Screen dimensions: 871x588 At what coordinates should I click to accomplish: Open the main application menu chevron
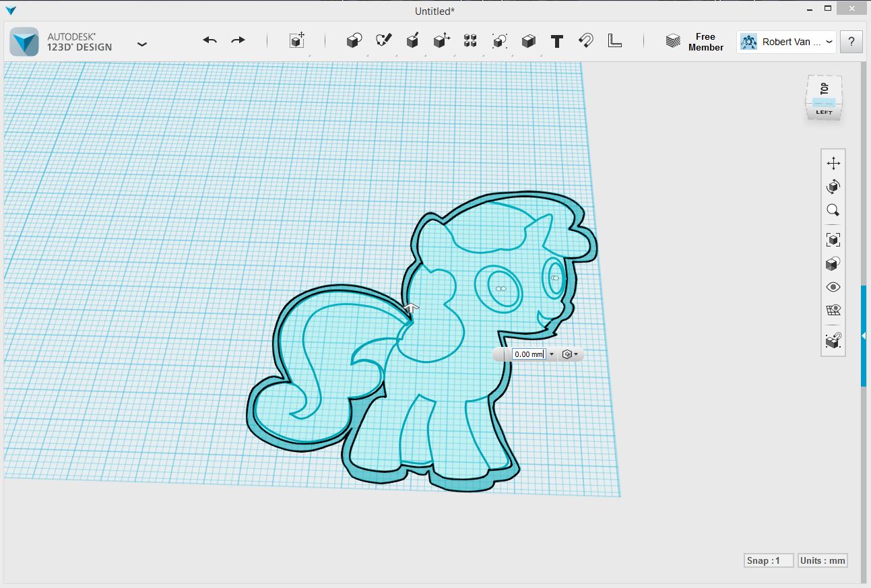(x=142, y=43)
